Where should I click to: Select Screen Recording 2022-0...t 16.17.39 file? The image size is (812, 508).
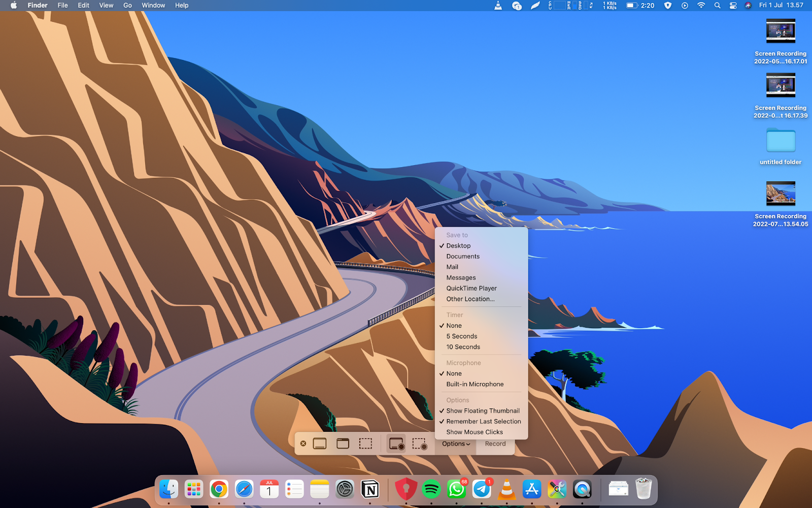point(781,96)
